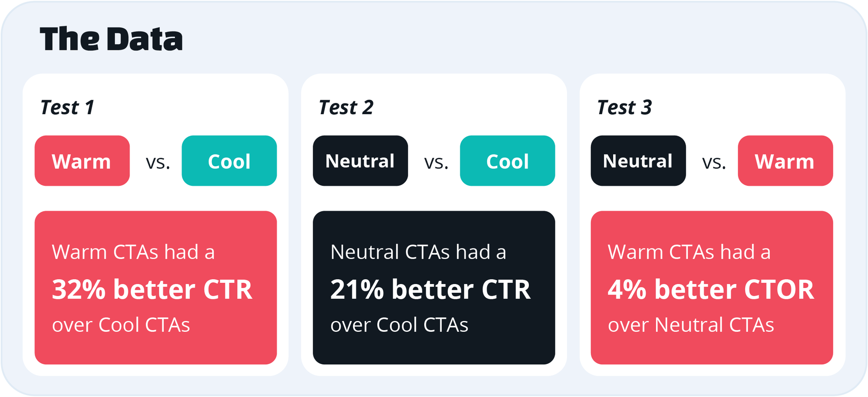Screen dimensions: 868x397
Task: Click 'vs.' text in Test 3
Action: click(x=714, y=162)
